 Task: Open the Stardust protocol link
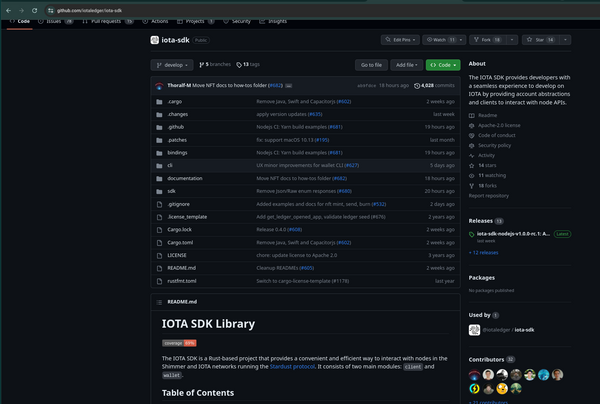(x=292, y=367)
